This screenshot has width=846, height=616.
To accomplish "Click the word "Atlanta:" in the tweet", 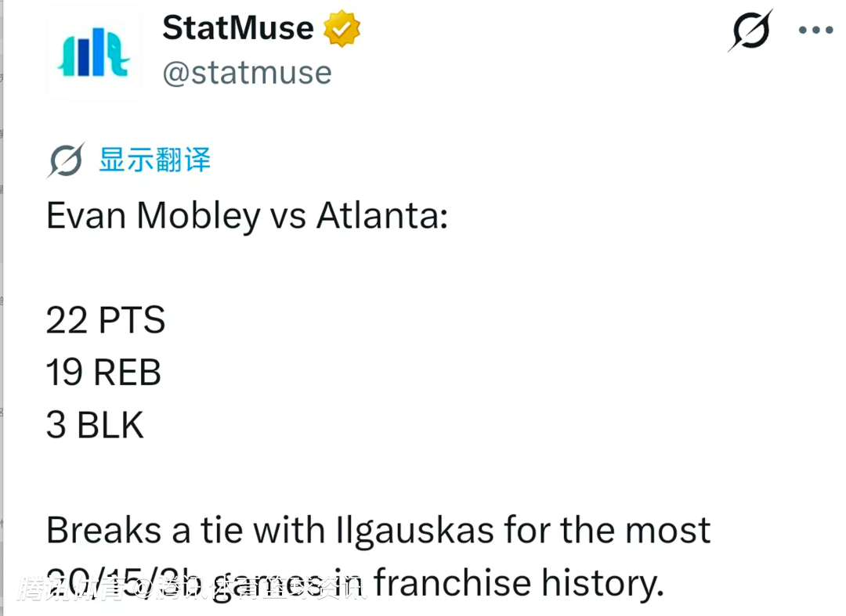I will pyautogui.click(x=381, y=217).
